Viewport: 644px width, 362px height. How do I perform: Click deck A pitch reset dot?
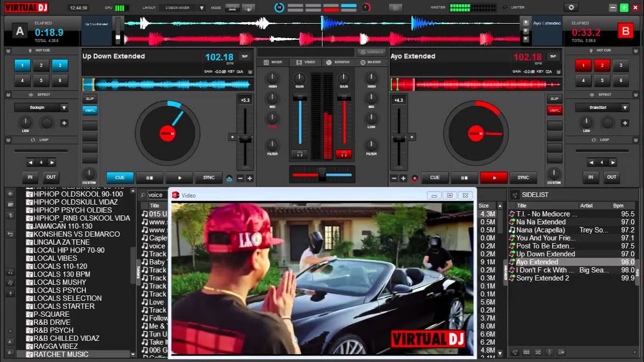(232, 137)
